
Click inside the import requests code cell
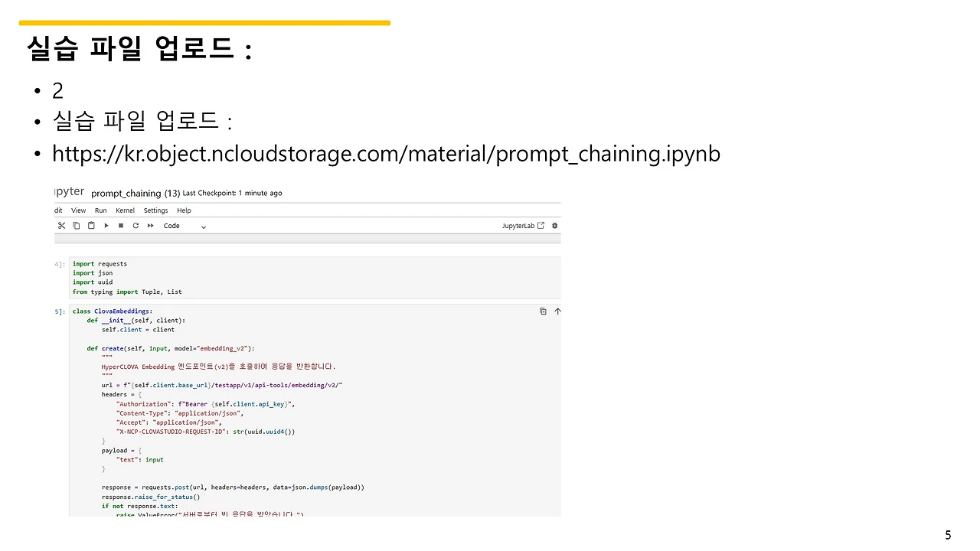[315, 278]
